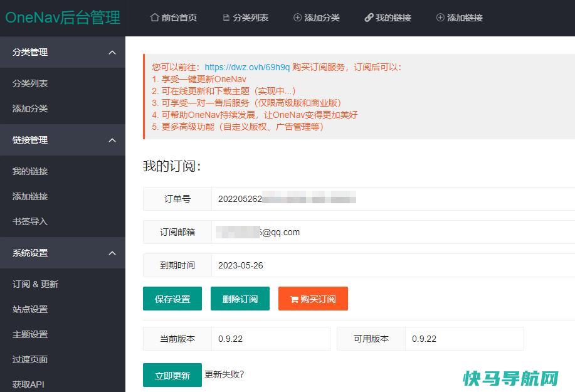
Task: Click the 保存设置 button
Action: [x=172, y=299]
